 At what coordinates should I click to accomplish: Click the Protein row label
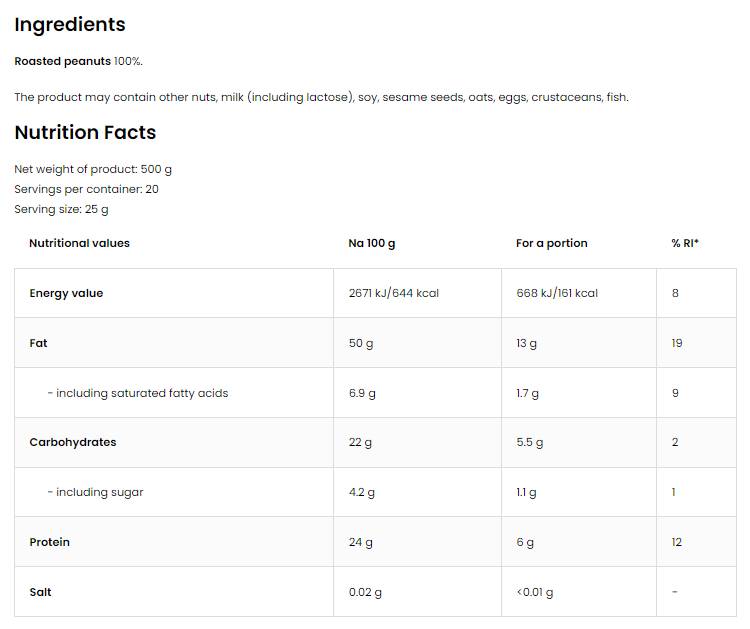[x=49, y=542]
